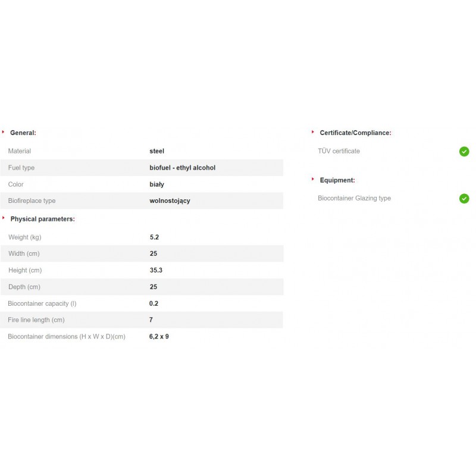Click the Weight (kg) value 5.2

154,237
